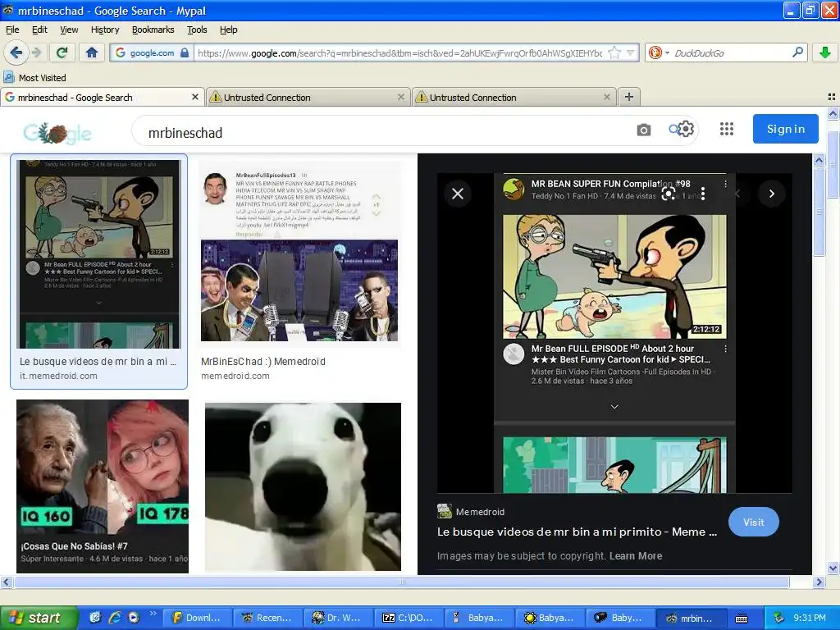Open the Tools menu

pos(197,30)
